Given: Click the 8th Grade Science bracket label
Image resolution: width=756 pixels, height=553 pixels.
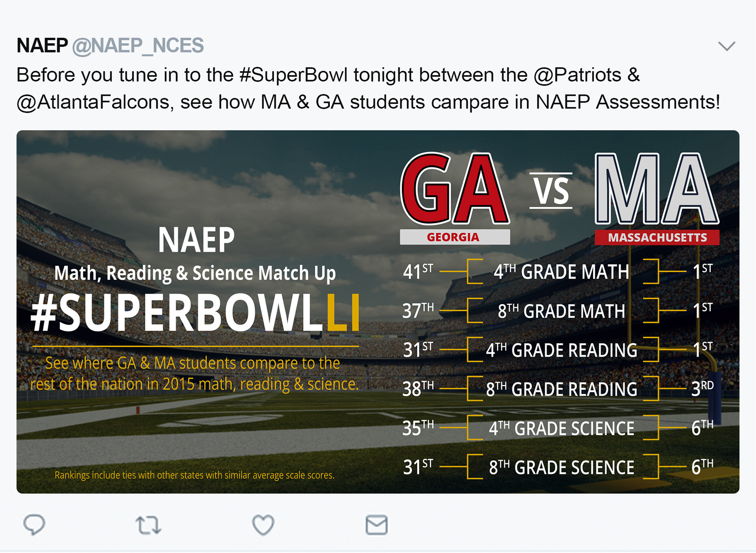Looking at the screenshot, I should (x=561, y=468).
